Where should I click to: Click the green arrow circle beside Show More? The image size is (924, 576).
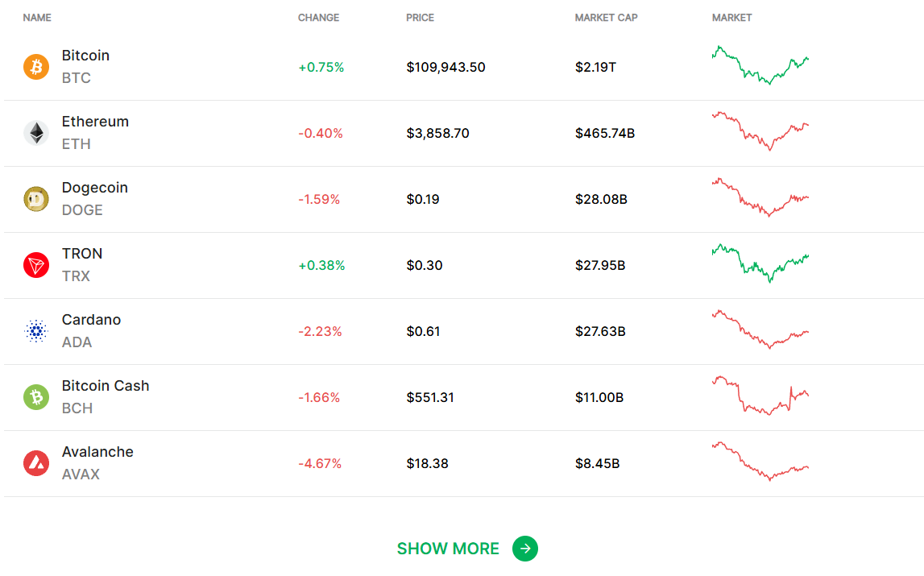coord(525,549)
